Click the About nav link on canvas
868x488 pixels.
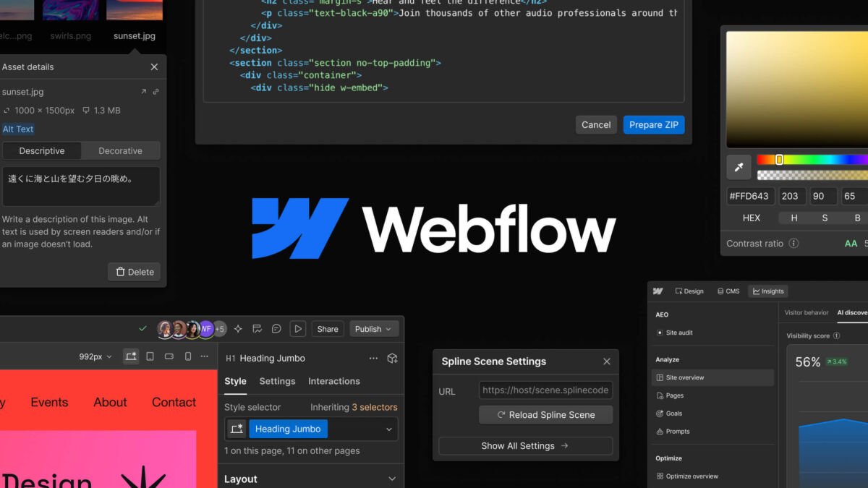click(x=110, y=402)
